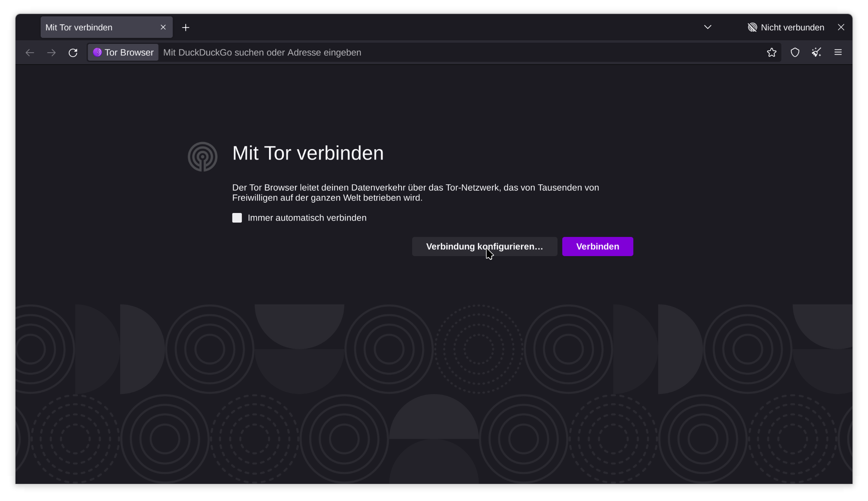Click the shield/security level icon
Image resolution: width=868 pixels, height=501 pixels.
(795, 53)
